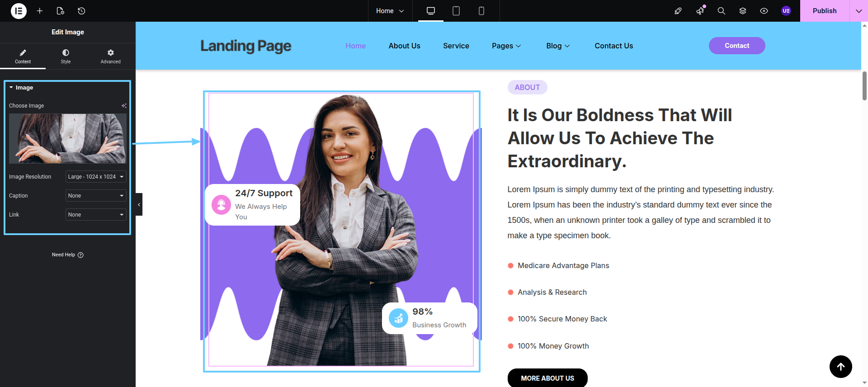Screen dimensions: 868x387
Task: Click the chosen image thumbnail
Action: click(x=68, y=138)
